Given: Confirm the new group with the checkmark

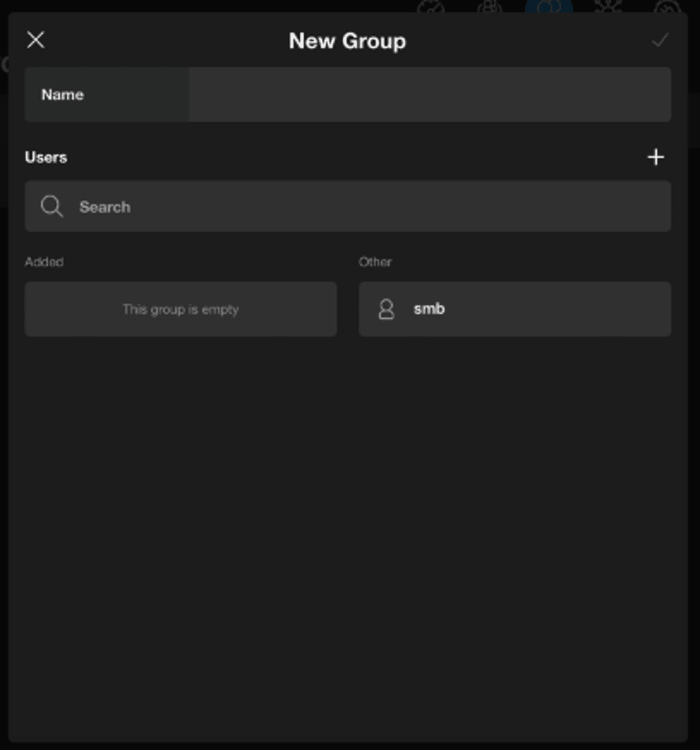Looking at the screenshot, I should coord(660,40).
